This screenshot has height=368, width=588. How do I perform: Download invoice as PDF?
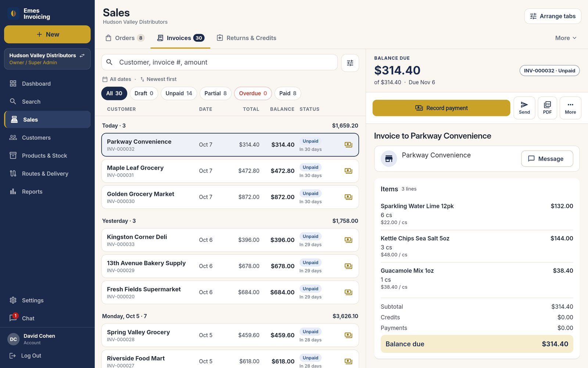(x=547, y=108)
